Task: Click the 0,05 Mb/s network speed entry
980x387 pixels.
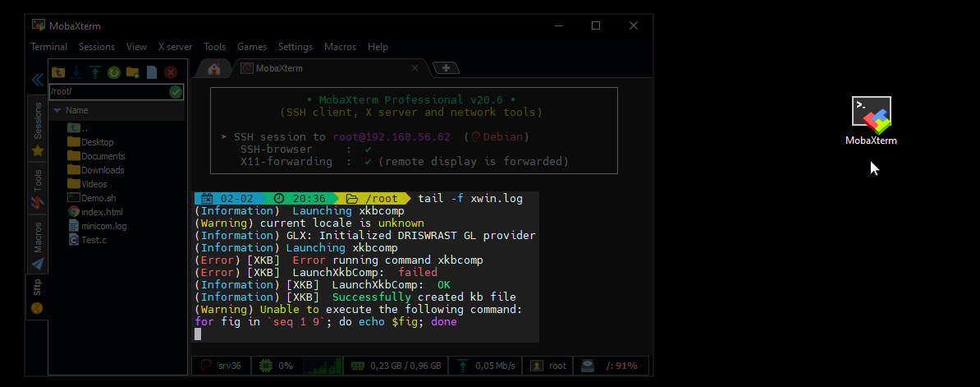Action: 486,366
